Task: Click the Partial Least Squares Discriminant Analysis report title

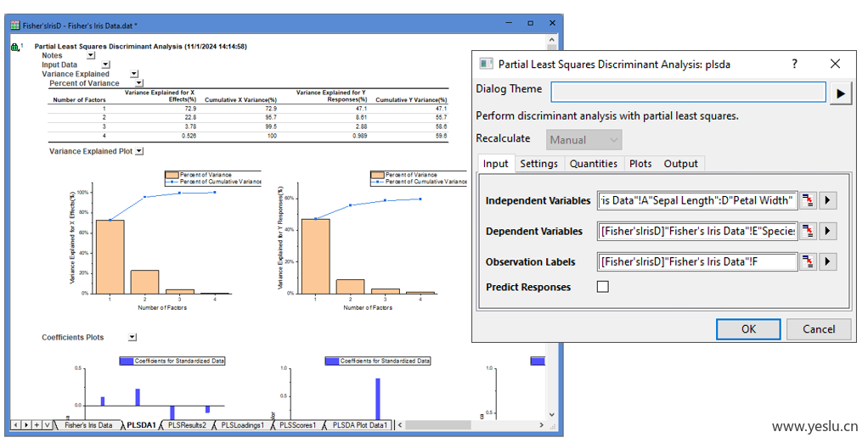Action: pos(141,47)
